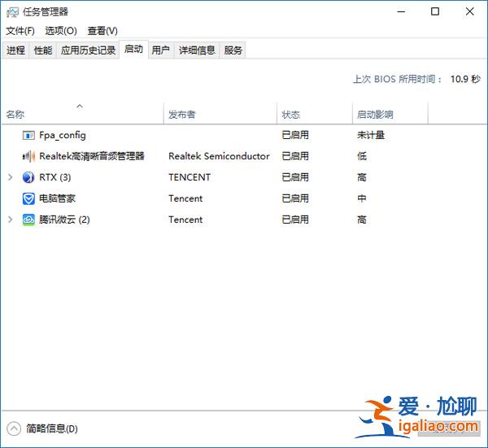Open the 选项(O) menu
The width and height of the screenshot is (488, 448).
(x=61, y=31)
